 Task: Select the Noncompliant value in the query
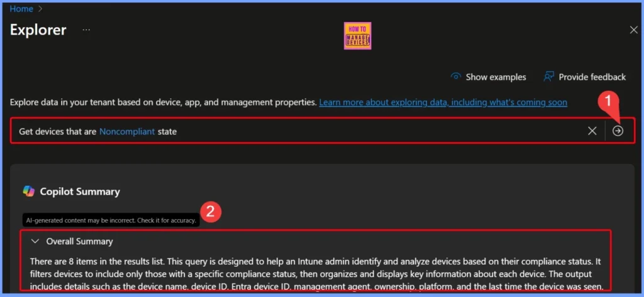(x=127, y=132)
